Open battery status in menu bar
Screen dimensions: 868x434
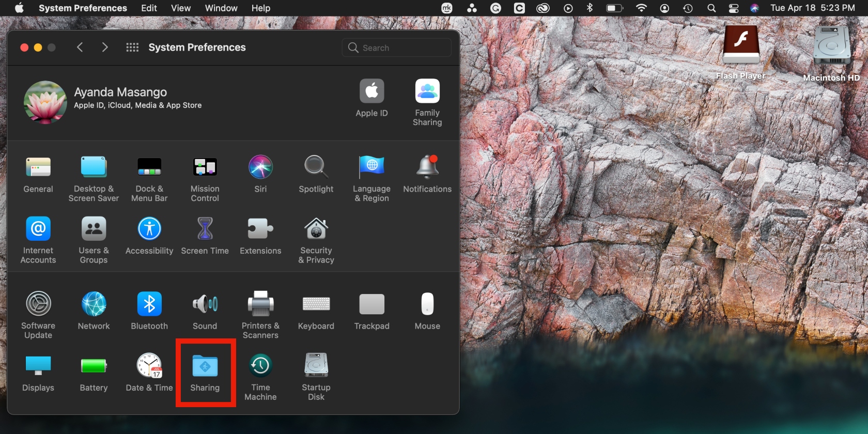614,8
